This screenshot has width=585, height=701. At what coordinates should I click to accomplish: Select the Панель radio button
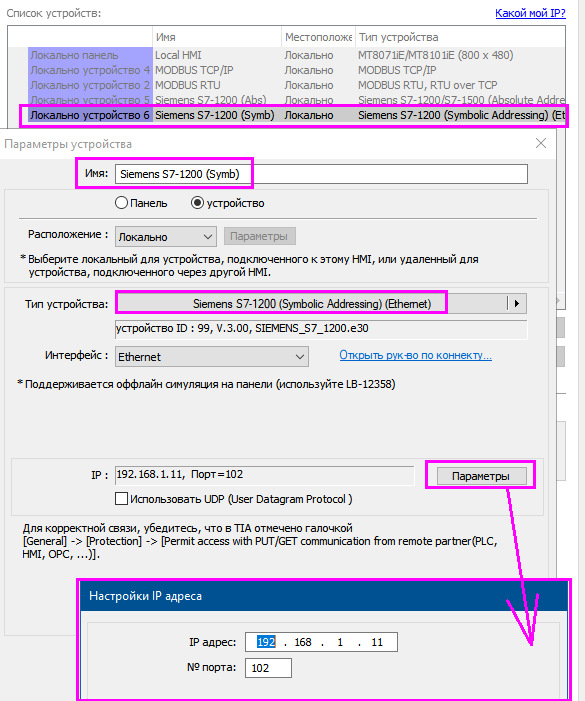point(122,203)
